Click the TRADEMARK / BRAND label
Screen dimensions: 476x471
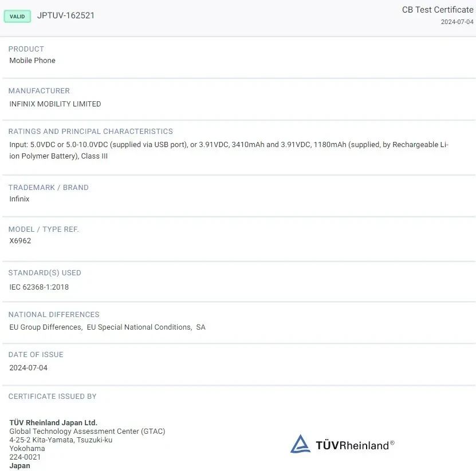click(x=49, y=188)
